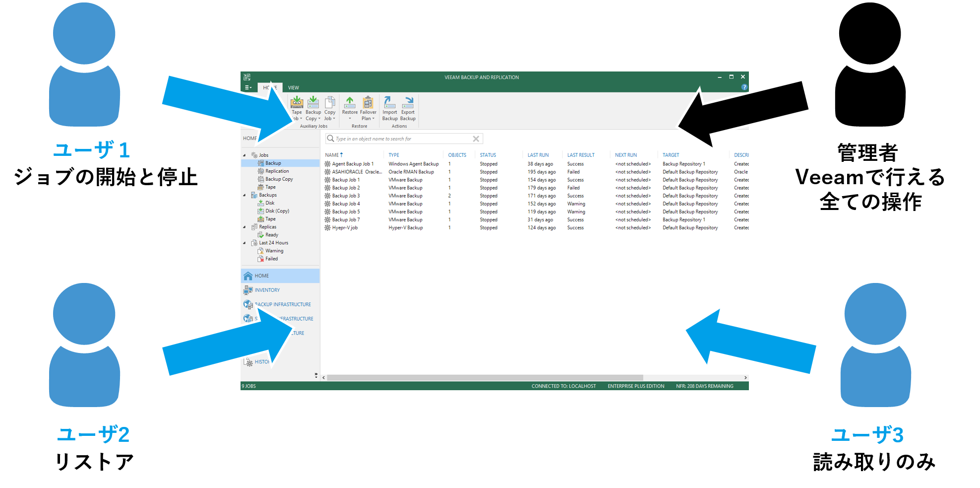The image size is (980, 488).
Task: Click 'Backup Repository 1' target of Backup Job 7
Action: point(684,219)
